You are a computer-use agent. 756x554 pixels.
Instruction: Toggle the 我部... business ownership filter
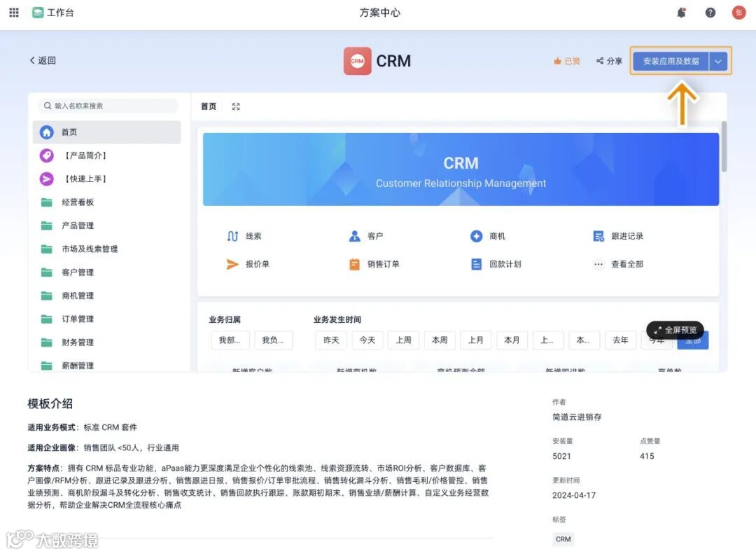230,340
